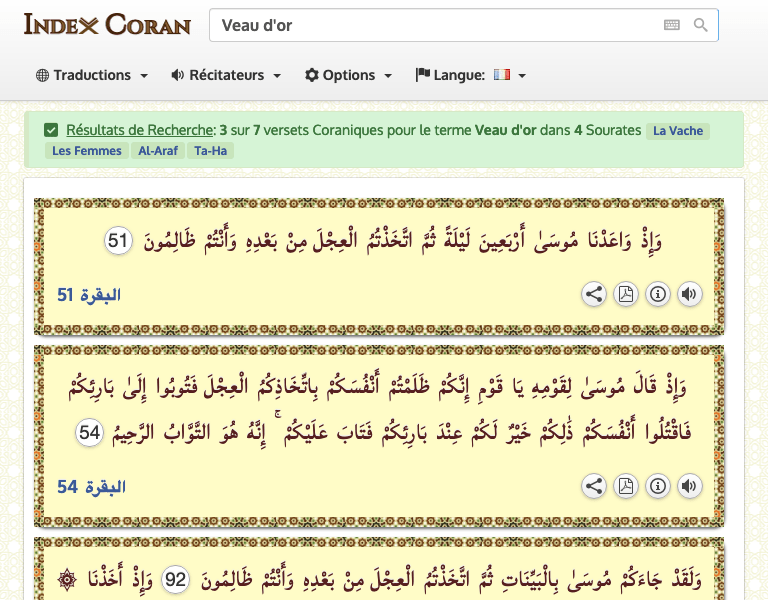The width and height of the screenshot is (768, 600).
Task: Share verse 51 of Al-Baqara
Action: pyautogui.click(x=594, y=294)
